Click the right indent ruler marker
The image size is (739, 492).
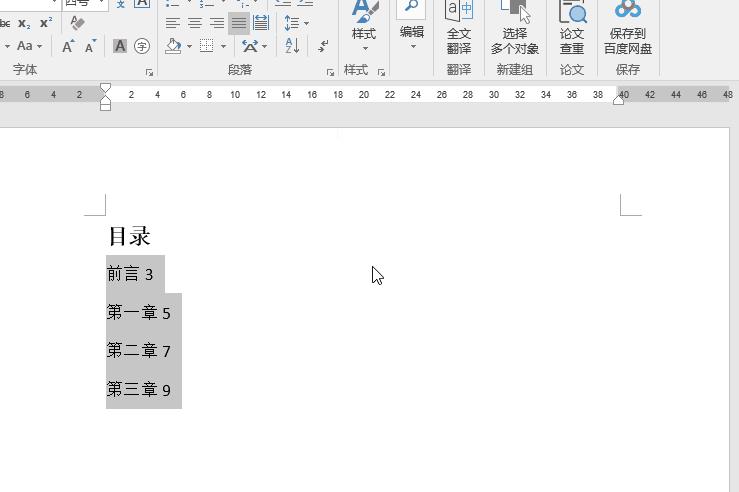(x=618, y=100)
